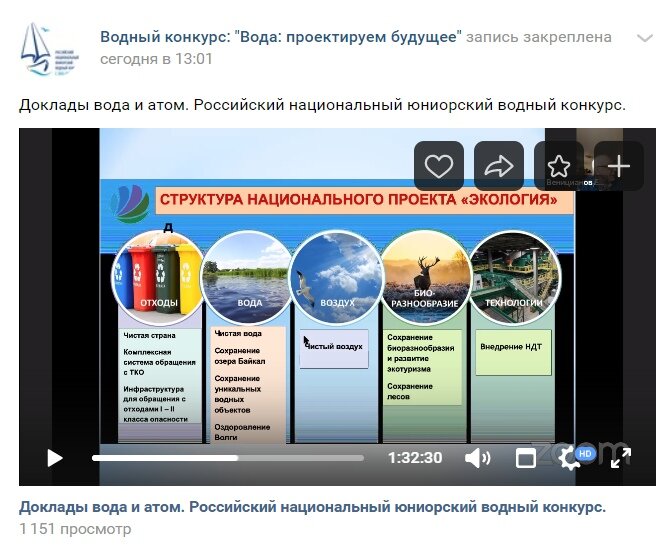Open group name 'Водный конкурс: Вода: проектируем будущее'
This screenshot has width=671, height=550.
click(x=281, y=37)
